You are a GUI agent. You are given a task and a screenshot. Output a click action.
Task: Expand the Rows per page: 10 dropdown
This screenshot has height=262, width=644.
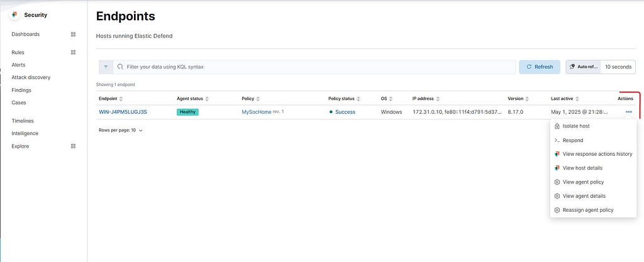pyautogui.click(x=121, y=131)
